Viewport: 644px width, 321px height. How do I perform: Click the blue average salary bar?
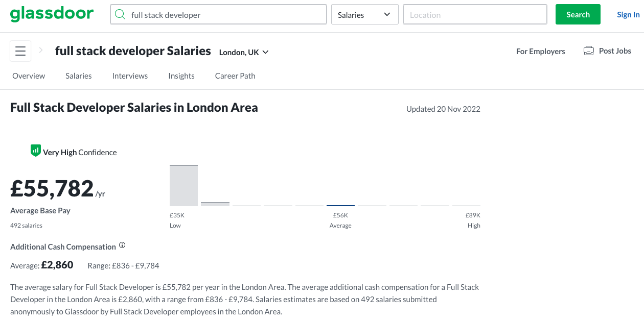[x=340, y=205]
